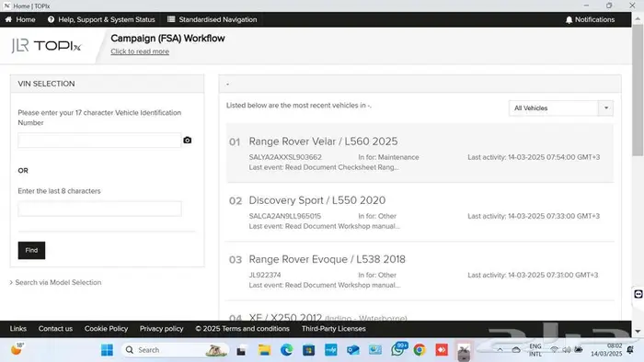The height and width of the screenshot is (362, 644).
Task: Open the side chat widget icon
Action: coord(638,294)
